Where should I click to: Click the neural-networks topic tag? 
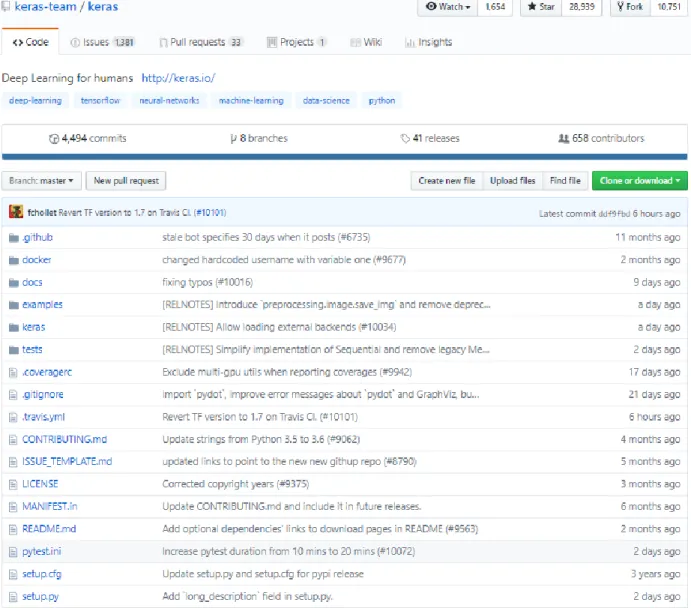169,100
